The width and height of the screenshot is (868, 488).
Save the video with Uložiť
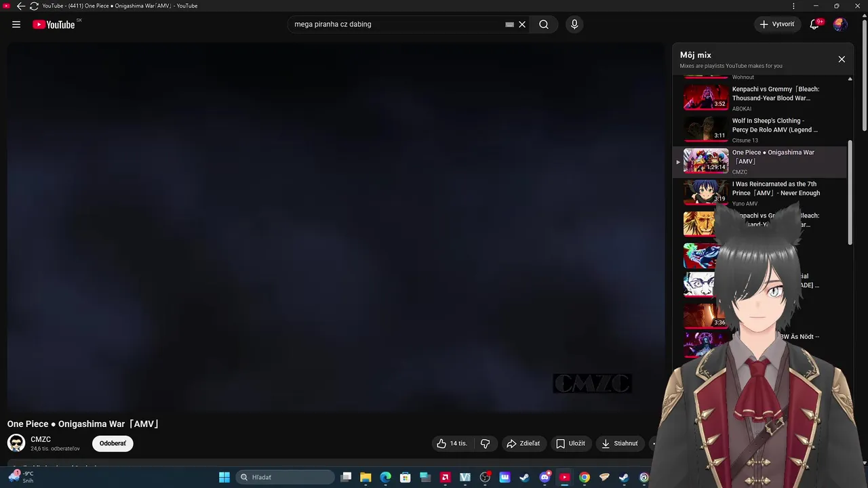click(x=570, y=443)
